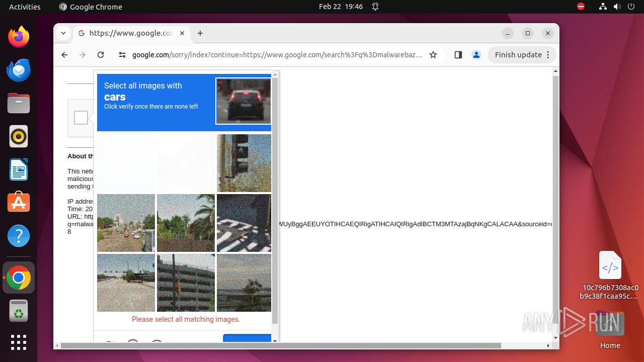Go back in Chrome
The height and width of the screenshot is (362, 644).
[x=64, y=55]
